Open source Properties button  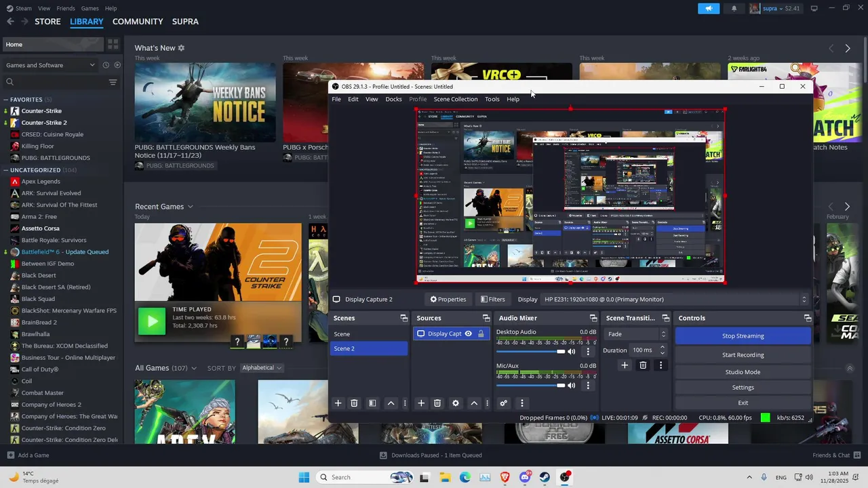[448, 299]
